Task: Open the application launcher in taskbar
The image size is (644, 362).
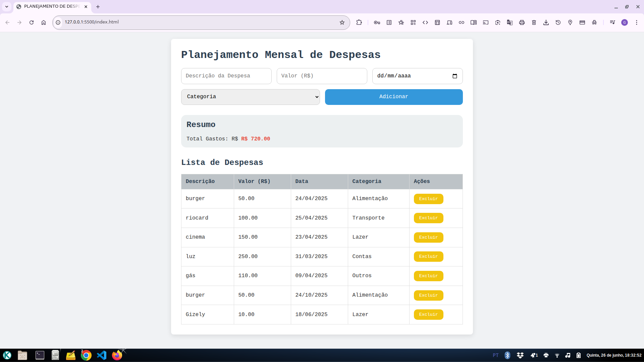Action: pos(7,355)
